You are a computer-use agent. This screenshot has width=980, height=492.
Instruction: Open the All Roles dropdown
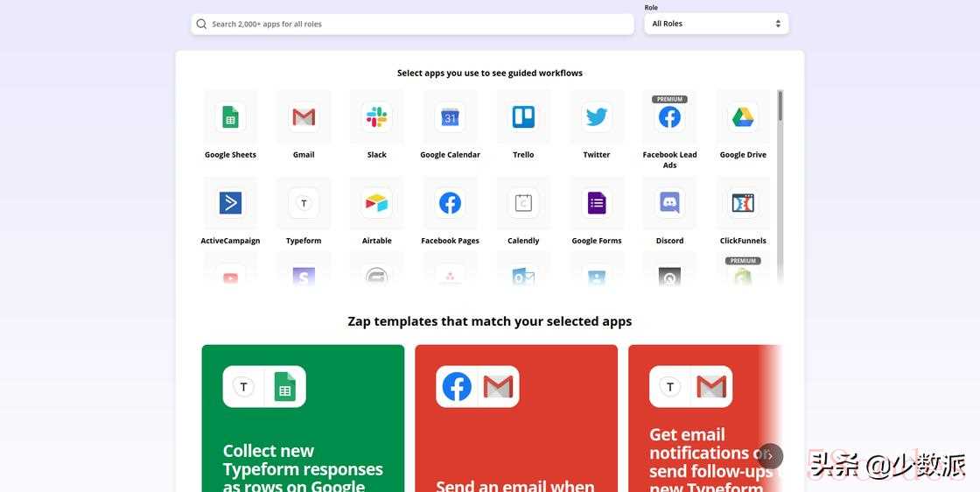(x=716, y=24)
